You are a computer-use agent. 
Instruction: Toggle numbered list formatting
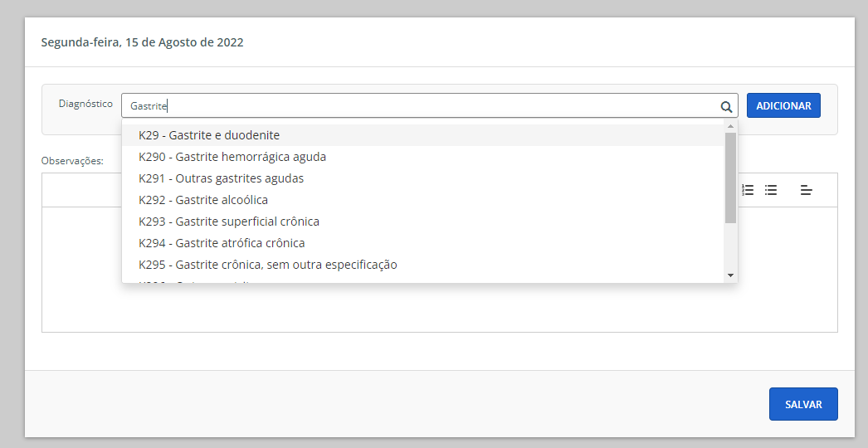[748, 190]
